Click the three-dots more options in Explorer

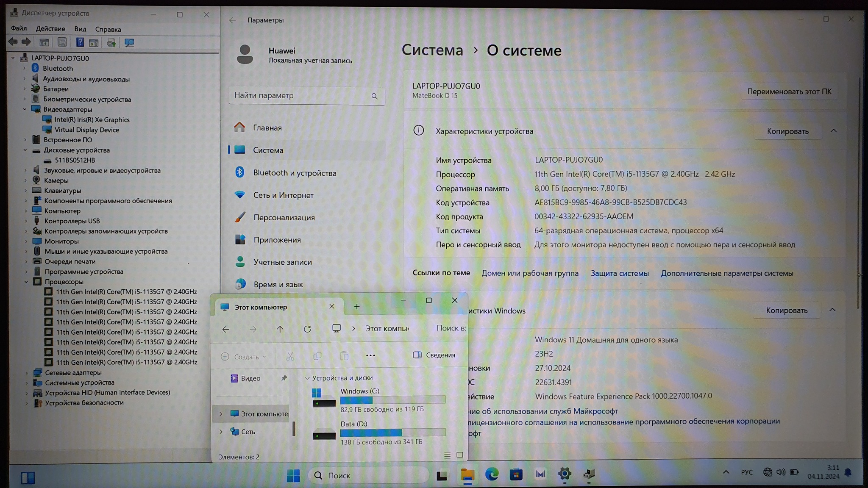(x=370, y=355)
